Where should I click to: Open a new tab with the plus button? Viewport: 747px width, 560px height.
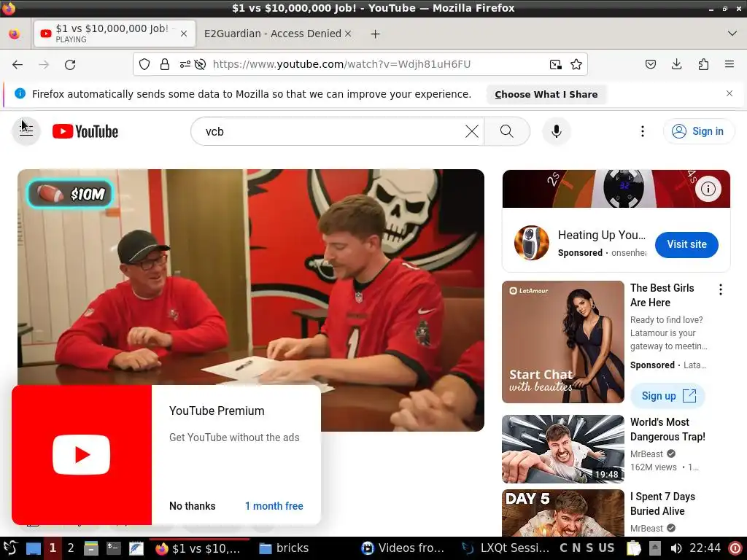[x=376, y=34]
